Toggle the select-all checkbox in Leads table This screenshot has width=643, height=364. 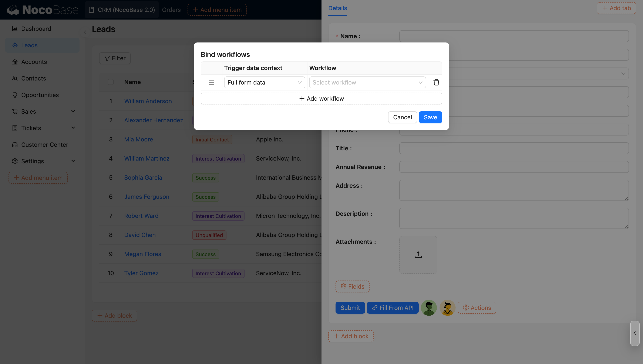(111, 82)
